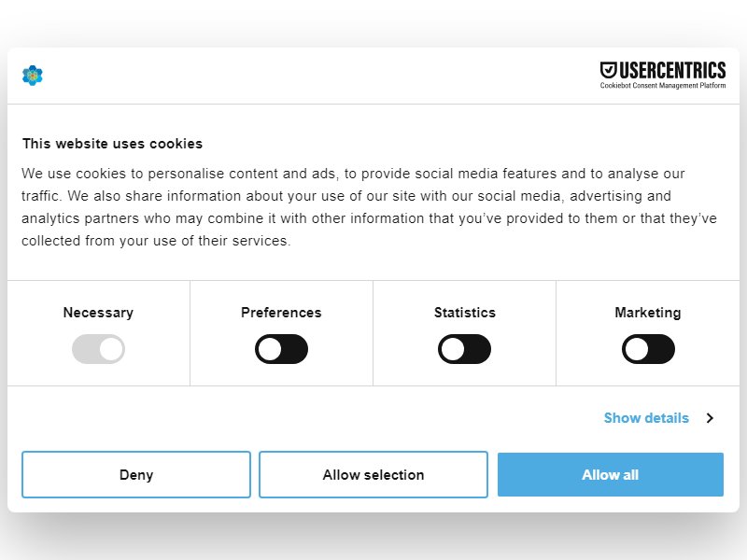Accept cookies with Allow all
The image size is (747, 560).
611,474
